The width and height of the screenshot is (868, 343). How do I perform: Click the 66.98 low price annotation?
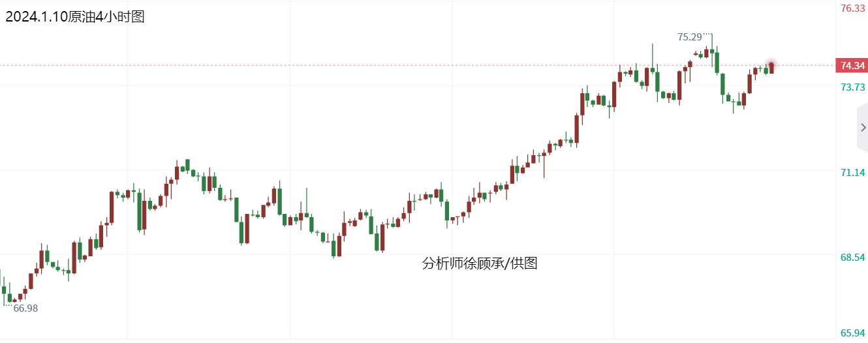(25, 308)
